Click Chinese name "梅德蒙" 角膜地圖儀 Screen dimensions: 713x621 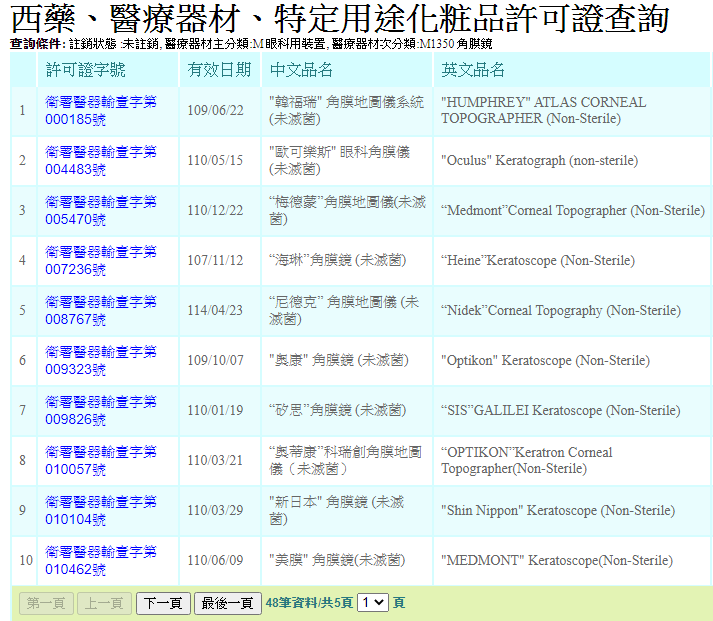(x=347, y=210)
